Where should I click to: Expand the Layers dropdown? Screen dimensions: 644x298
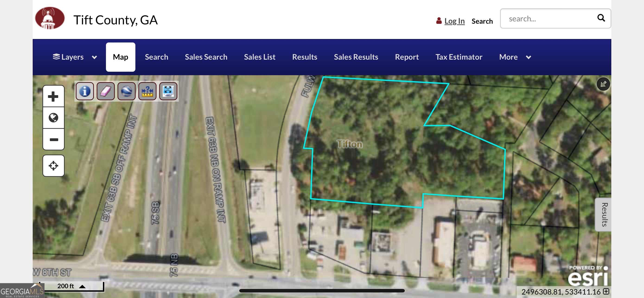[74, 57]
